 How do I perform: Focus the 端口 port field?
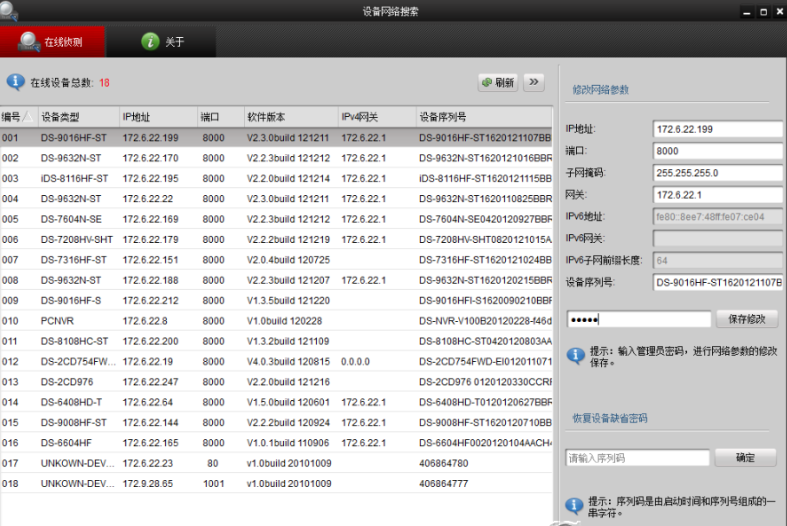pos(716,151)
